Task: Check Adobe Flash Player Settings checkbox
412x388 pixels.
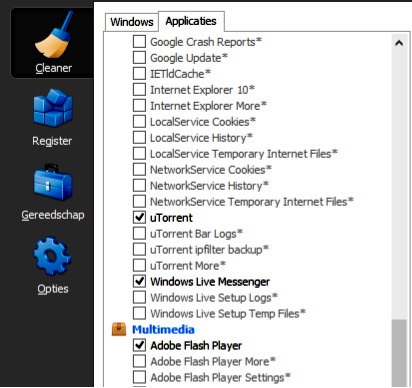Action: tap(139, 377)
